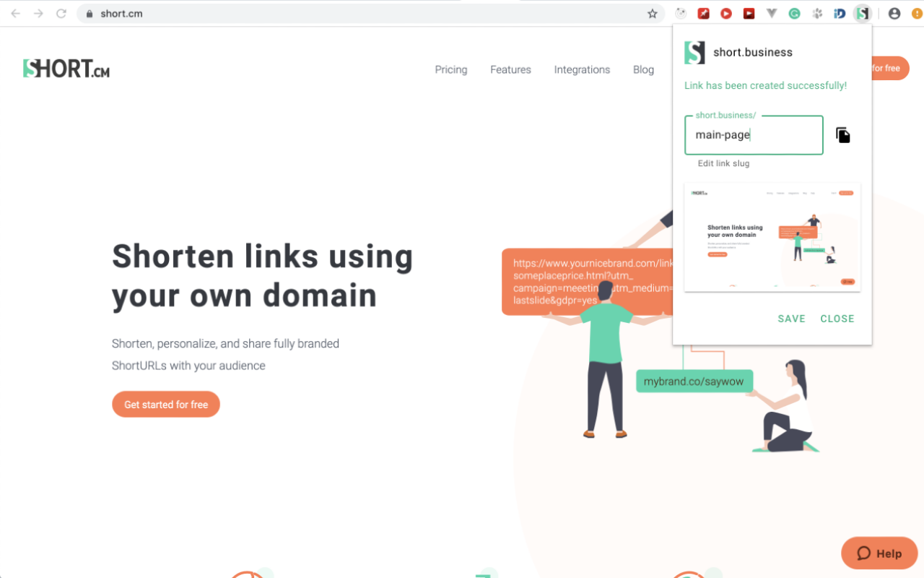Bookmark this page with the star
This screenshot has height=578, width=924.
(x=653, y=13)
